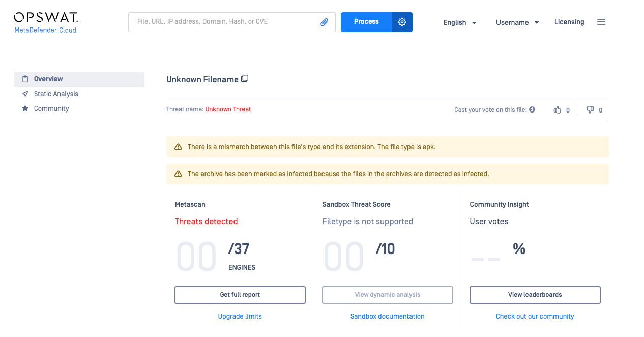Click the paperclip attach file icon
This screenshot has width=644, height=337.
[324, 22]
